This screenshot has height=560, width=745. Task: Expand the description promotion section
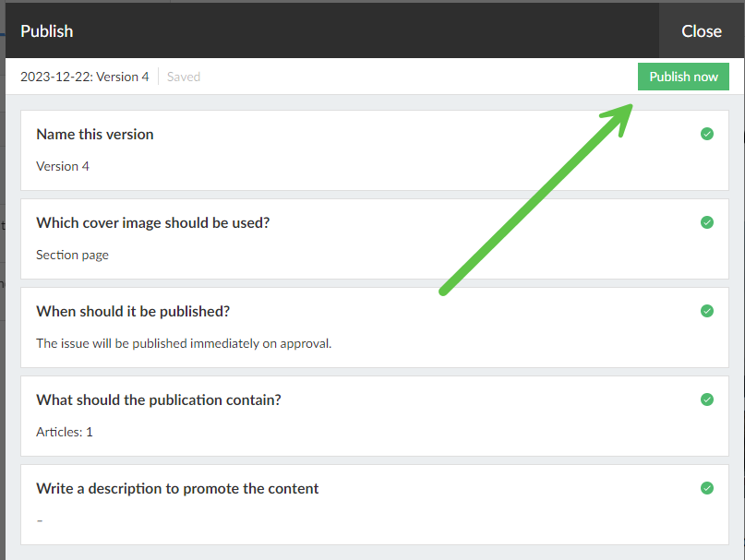[x=175, y=488]
